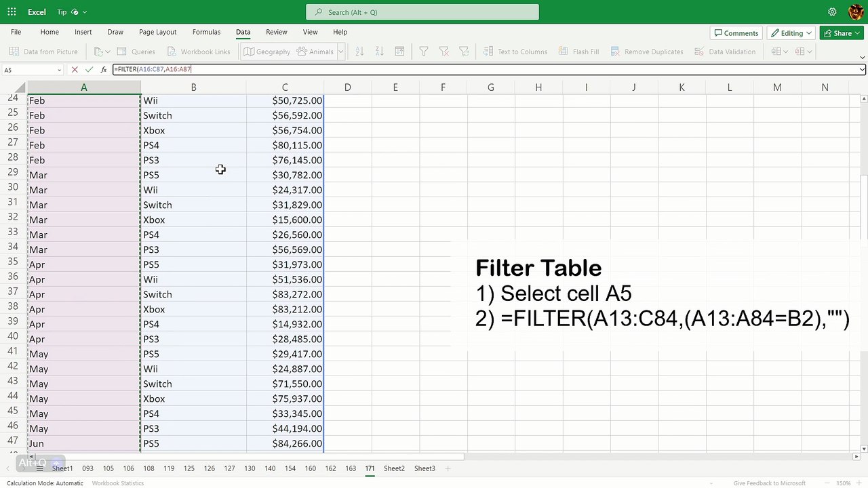Open the Comments button
868x488 pixels.
pos(735,33)
